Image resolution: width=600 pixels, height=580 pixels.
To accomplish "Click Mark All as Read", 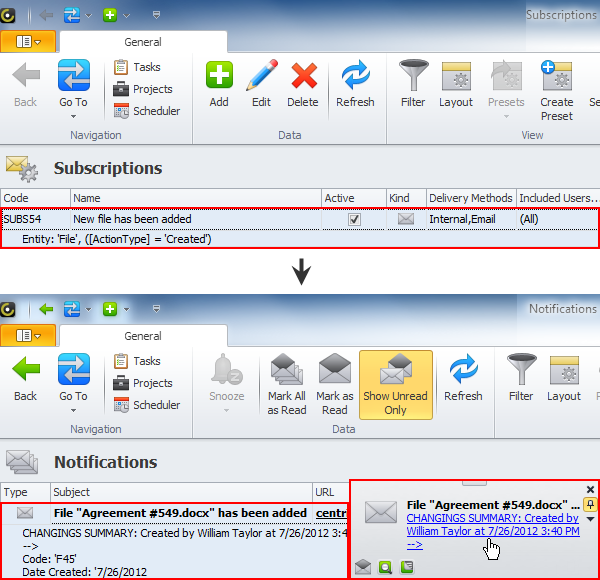I will pyautogui.click(x=287, y=380).
